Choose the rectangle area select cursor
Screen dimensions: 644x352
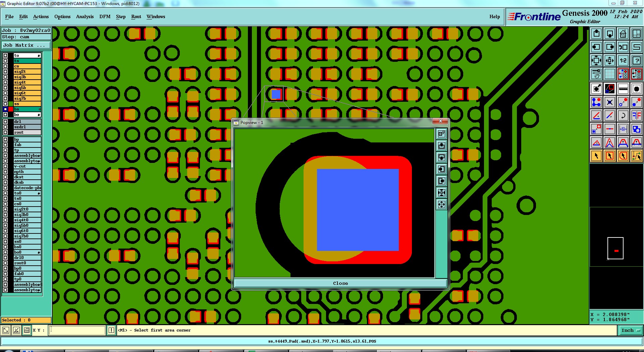pos(610,156)
